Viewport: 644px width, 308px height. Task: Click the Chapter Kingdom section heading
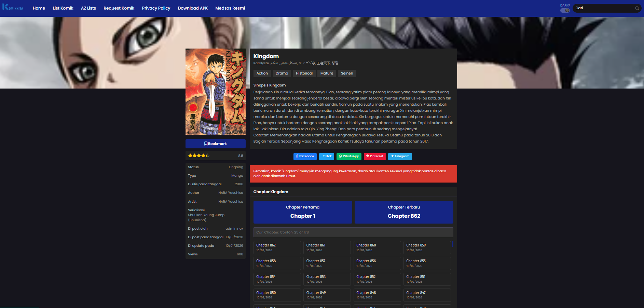271,192
